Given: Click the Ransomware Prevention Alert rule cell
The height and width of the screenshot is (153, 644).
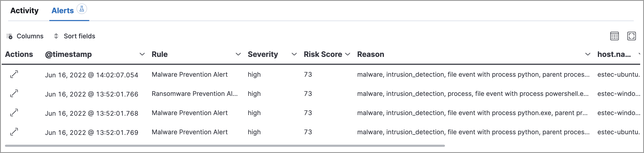Looking at the screenshot, I should (195, 94).
